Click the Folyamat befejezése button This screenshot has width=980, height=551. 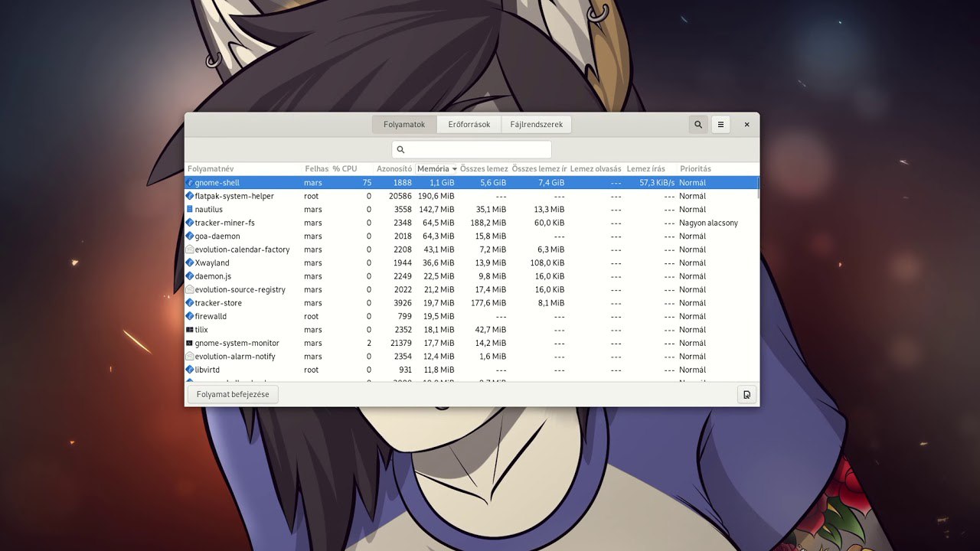[233, 394]
